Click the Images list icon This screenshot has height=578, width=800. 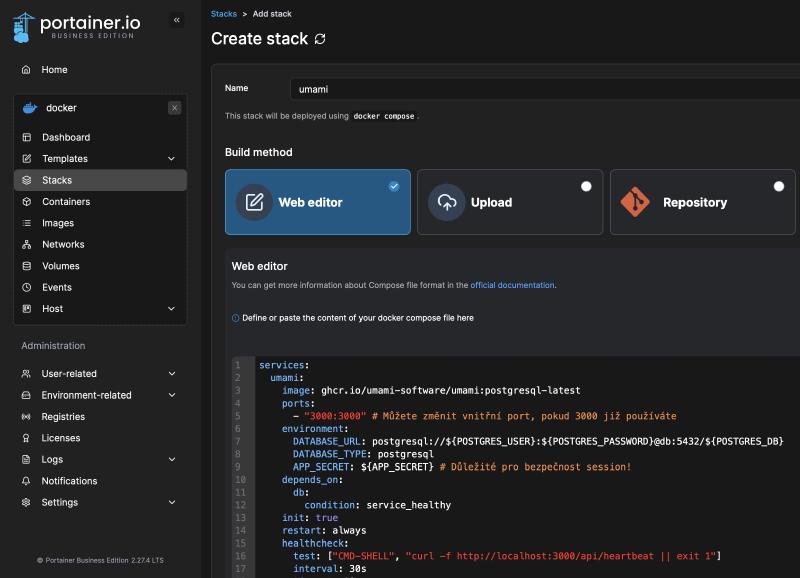[x=27, y=223]
